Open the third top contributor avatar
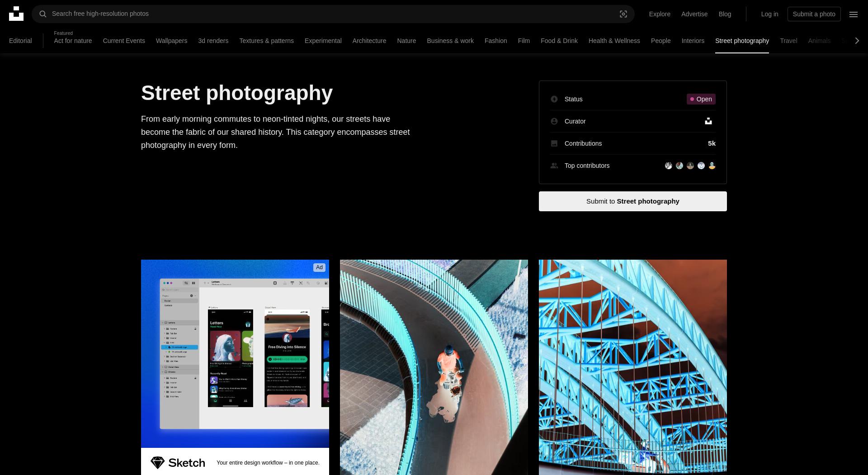Viewport: 868px width, 475px height. point(690,166)
